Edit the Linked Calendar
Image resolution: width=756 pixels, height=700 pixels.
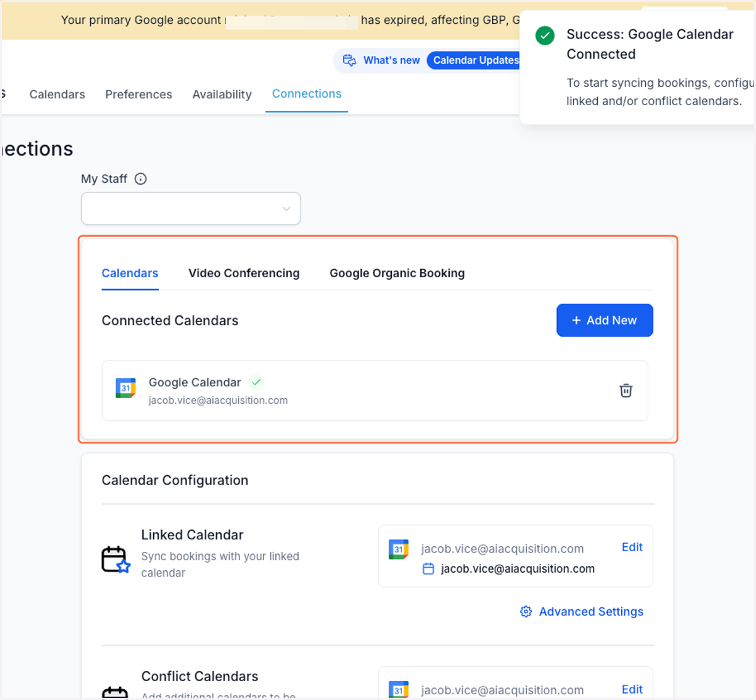pos(632,548)
